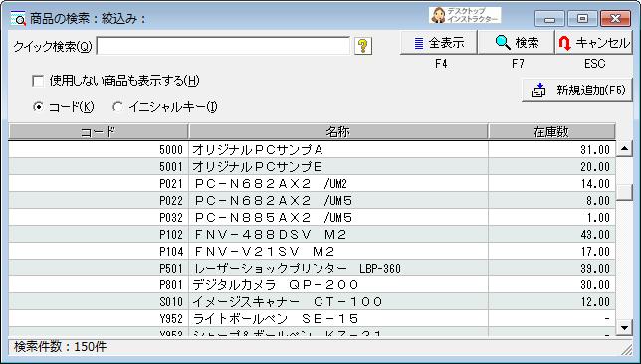
Task: Select the コード(K) radio button
Action: point(38,107)
